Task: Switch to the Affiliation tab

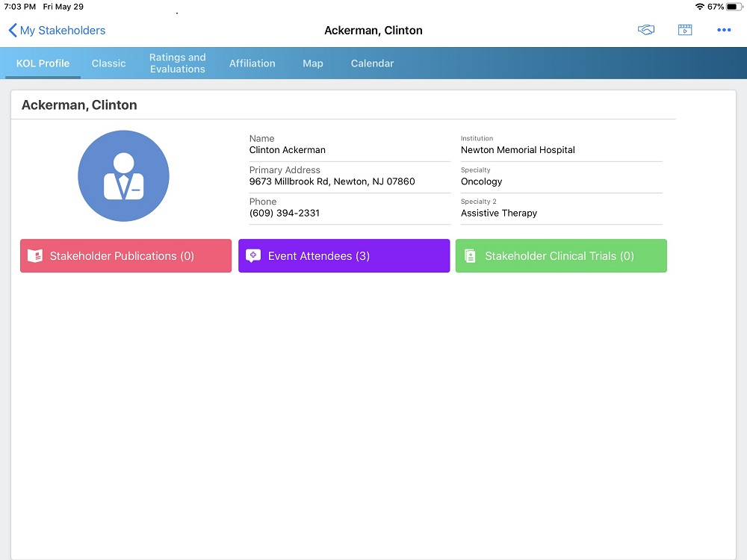Action: click(x=252, y=63)
